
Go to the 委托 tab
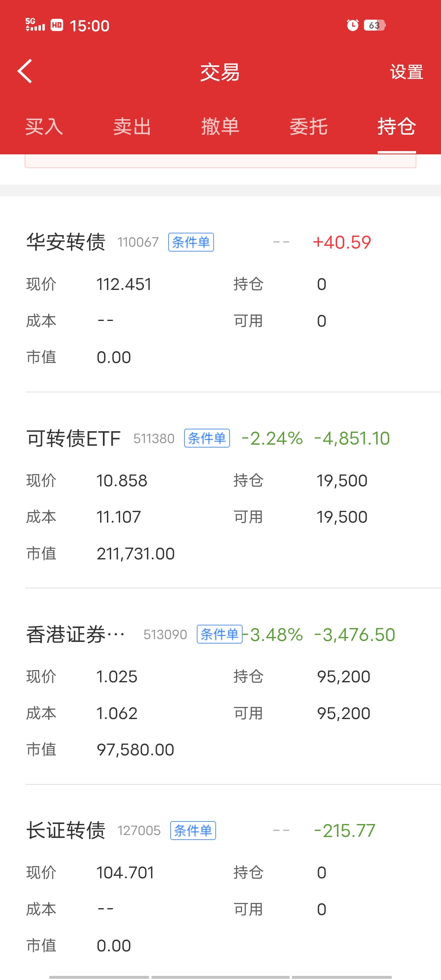pyautogui.click(x=308, y=127)
